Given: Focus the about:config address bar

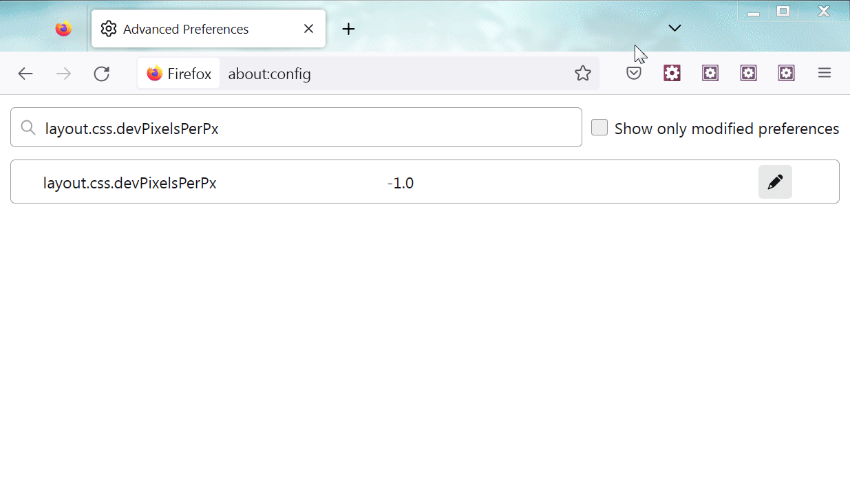Looking at the screenshot, I should tap(392, 74).
